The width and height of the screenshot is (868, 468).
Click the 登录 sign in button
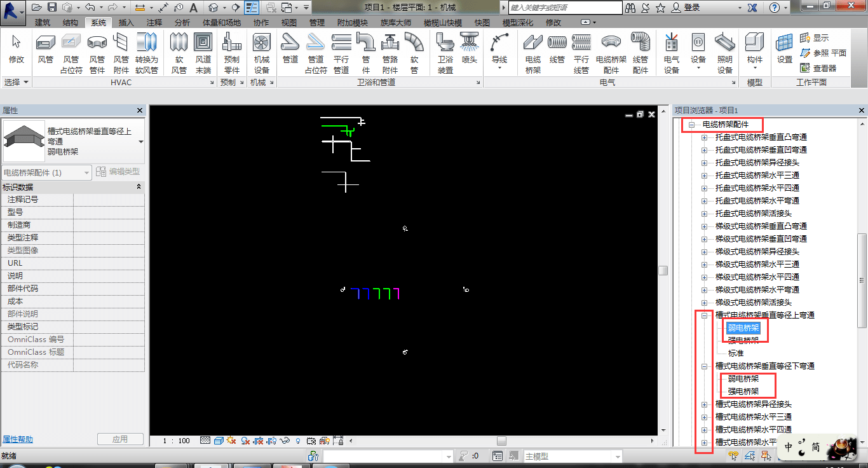tap(686, 8)
